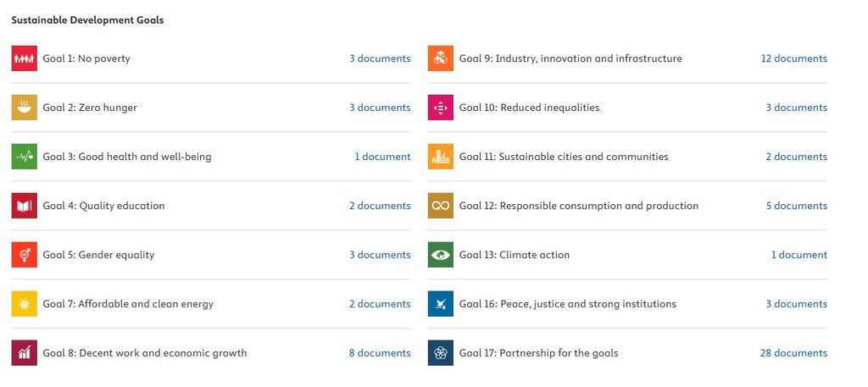Click the Gender equality symbol icon
Screen dimensions: 868x387
tap(25, 255)
